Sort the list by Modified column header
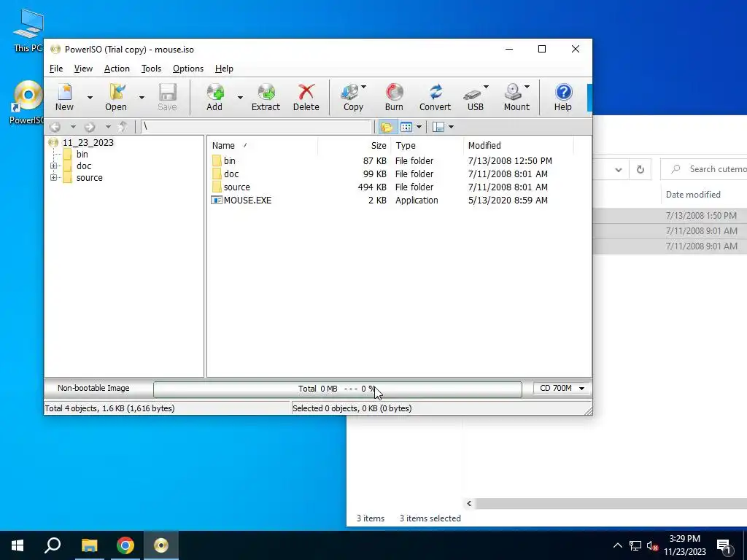 coord(519,146)
